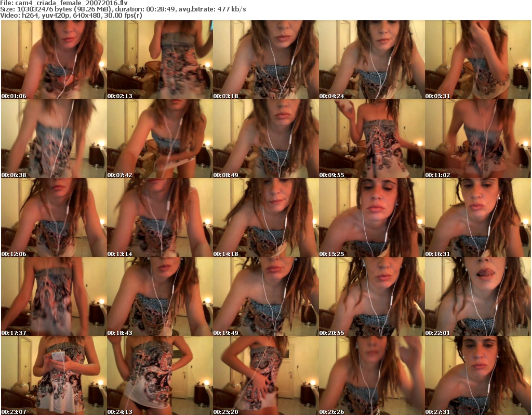Click the avg.bitrate value 477 kb/s
This screenshot has height=415, width=532.
tap(232, 9)
